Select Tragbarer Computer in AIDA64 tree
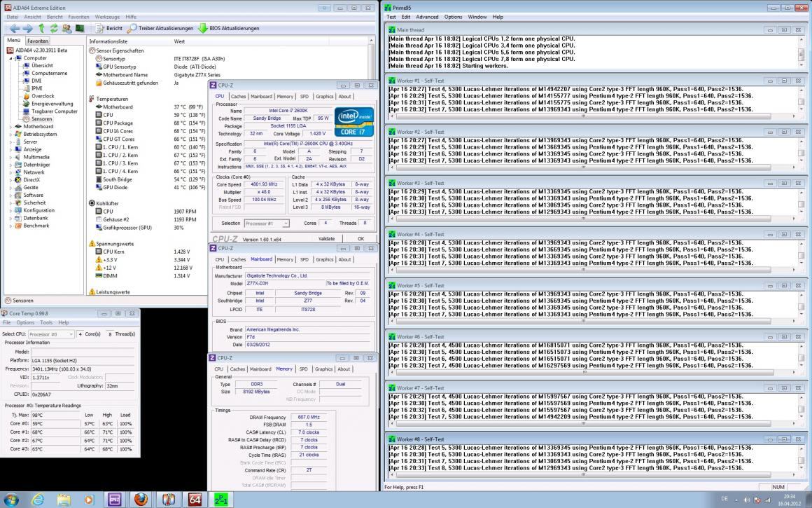This screenshot has height=508, width=812. 55,111
